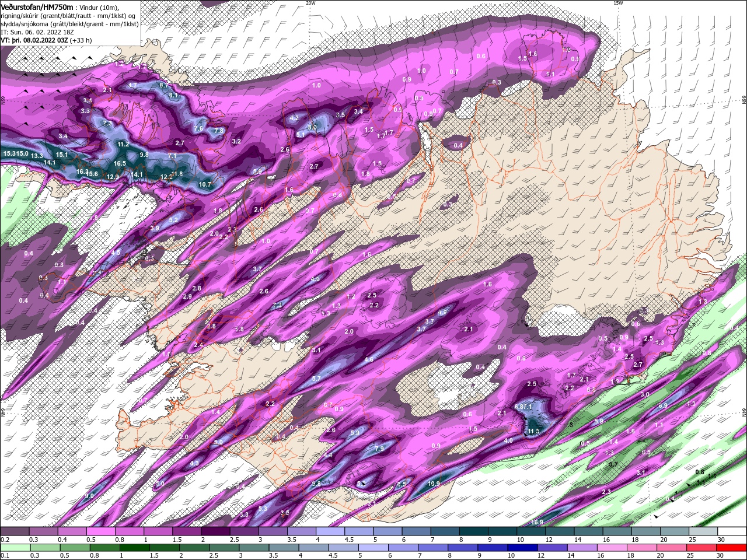747x560 pixels.
Task: Click the 9.0 precipitation value
Action: click(x=89, y=496)
